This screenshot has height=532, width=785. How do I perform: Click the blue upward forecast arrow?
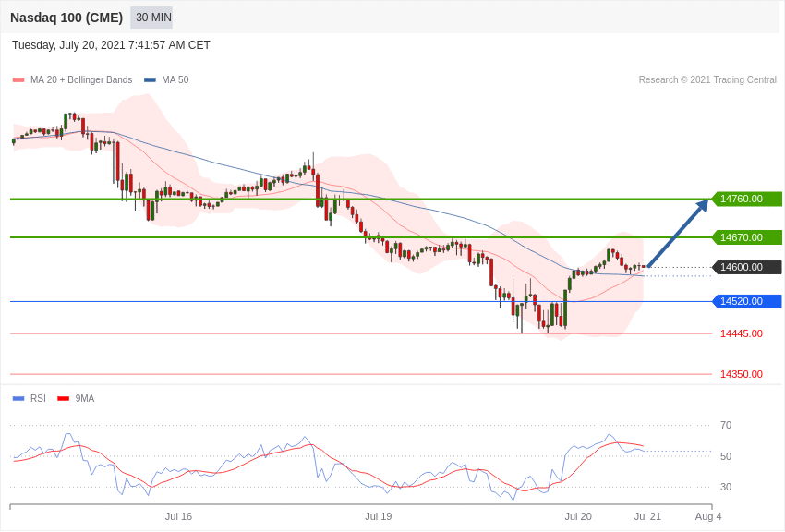tap(678, 234)
